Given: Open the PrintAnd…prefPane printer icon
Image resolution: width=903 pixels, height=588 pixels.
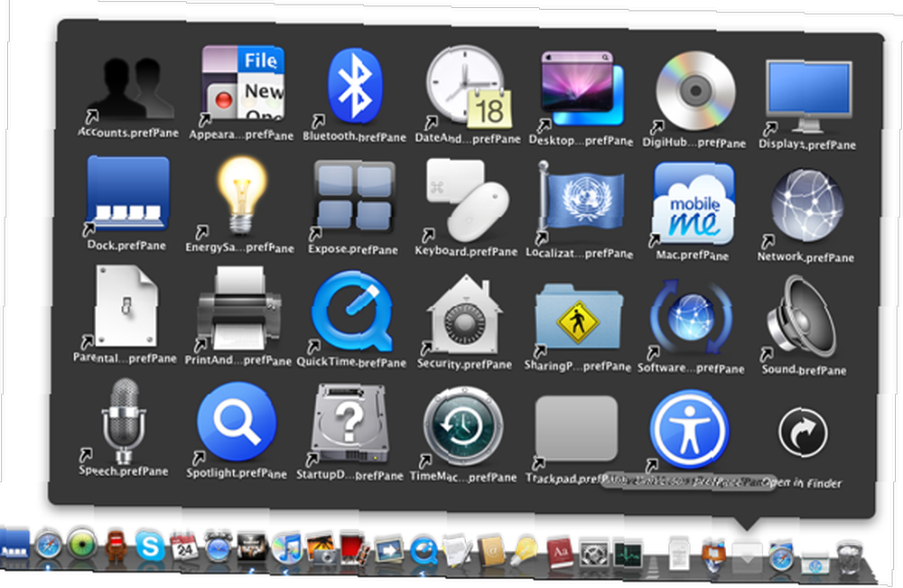Looking at the screenshot, I should (239, 308).
